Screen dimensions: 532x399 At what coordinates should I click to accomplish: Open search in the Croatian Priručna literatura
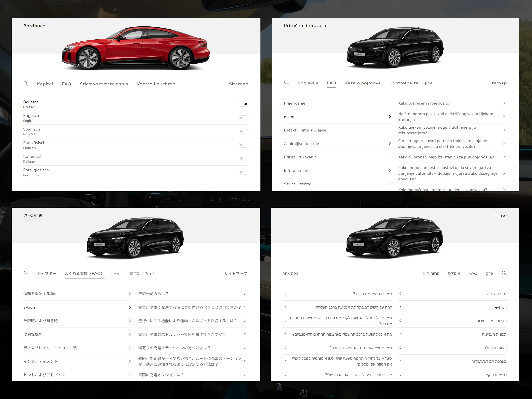[x=287, y=83]
